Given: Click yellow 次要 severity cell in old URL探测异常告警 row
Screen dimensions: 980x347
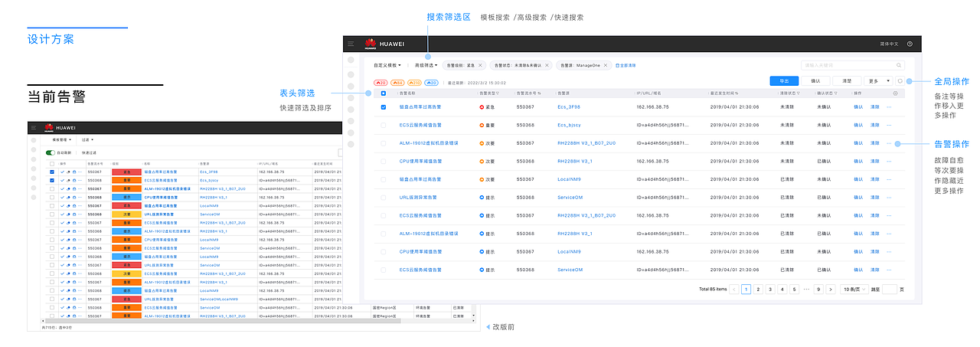Looking at the screenshot, I should pos(126,214).
